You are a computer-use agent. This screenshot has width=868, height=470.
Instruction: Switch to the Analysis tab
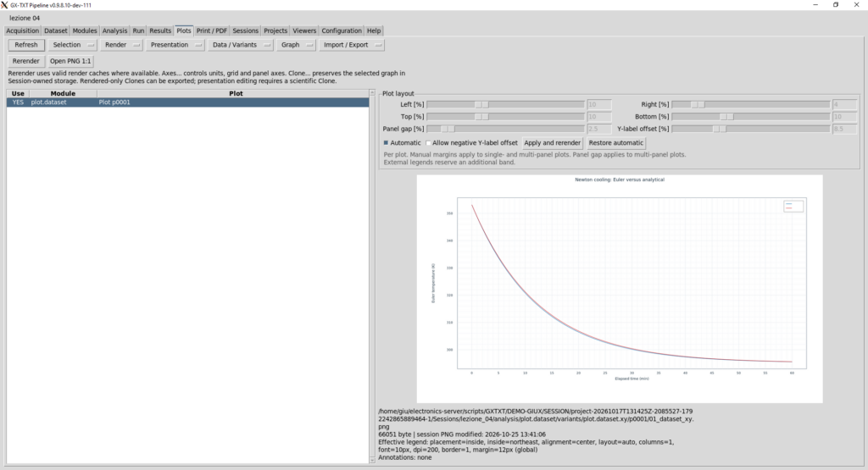[x=114, y=31]
